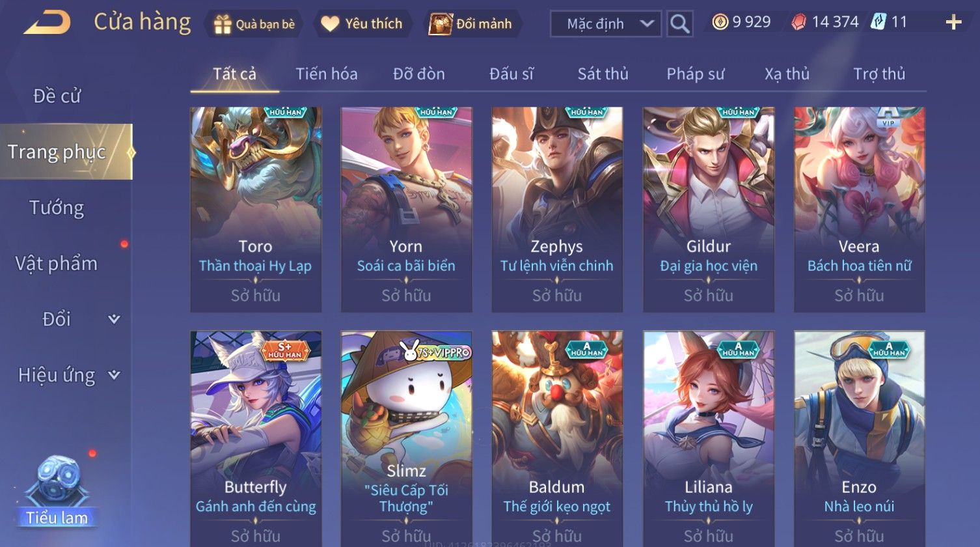Screen dimensions: 980x547
Task: Switch to the Sát thủ tab
Action: click(x=603, y=74)
